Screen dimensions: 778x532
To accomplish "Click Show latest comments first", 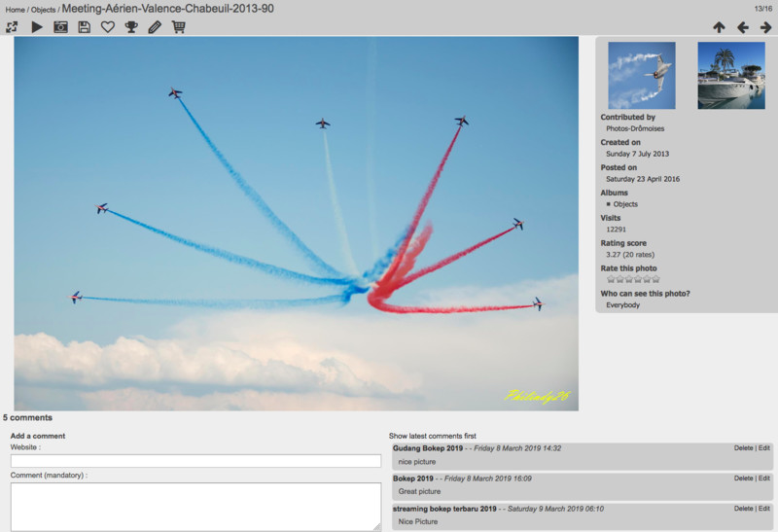I will tap(433, 436).
